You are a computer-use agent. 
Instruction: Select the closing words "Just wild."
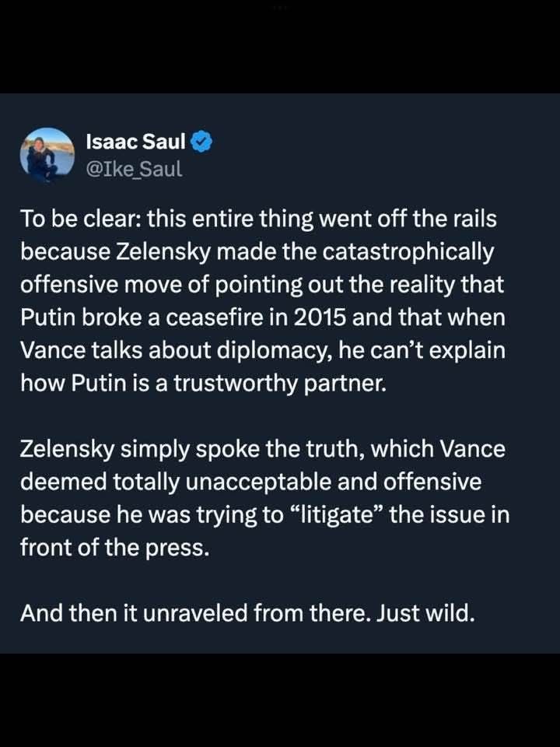[x=425, y=613]
